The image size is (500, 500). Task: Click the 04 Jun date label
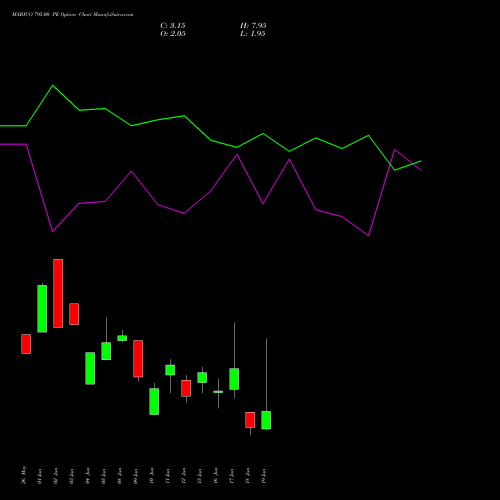tap(88, 476)
